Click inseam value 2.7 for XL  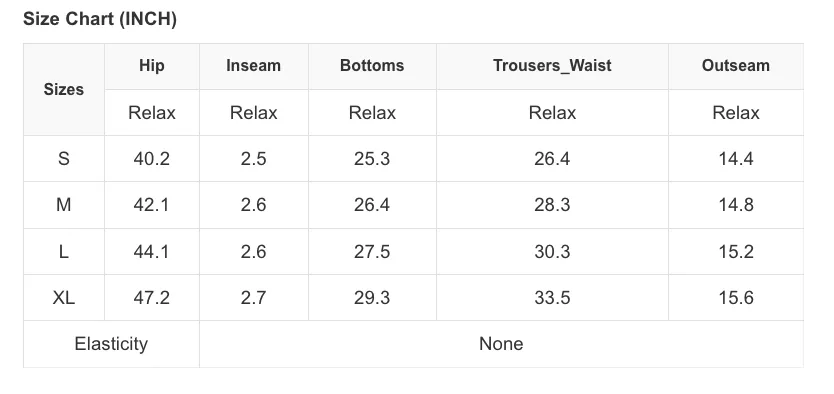[253, 297]
